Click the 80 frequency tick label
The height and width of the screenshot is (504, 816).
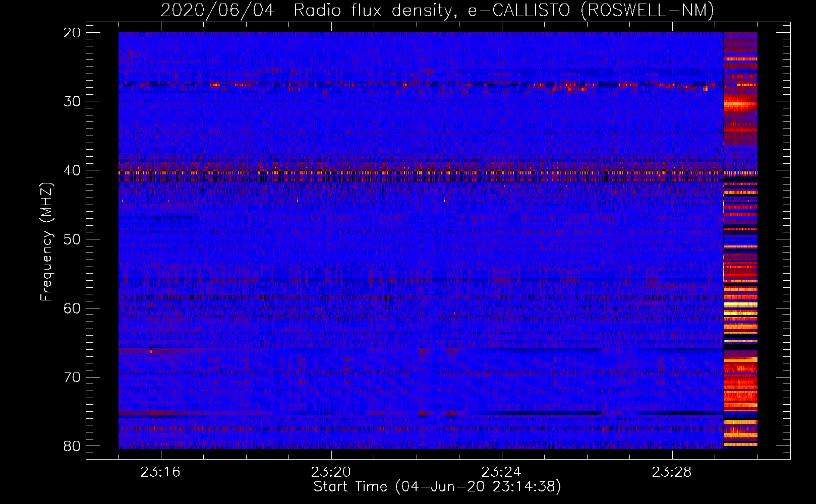tap(72, 446)
